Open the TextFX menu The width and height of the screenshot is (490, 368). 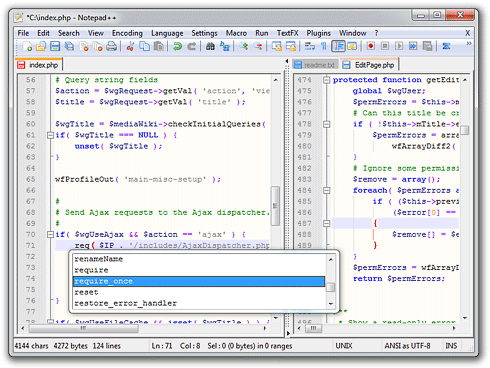(x=287, y=33)
